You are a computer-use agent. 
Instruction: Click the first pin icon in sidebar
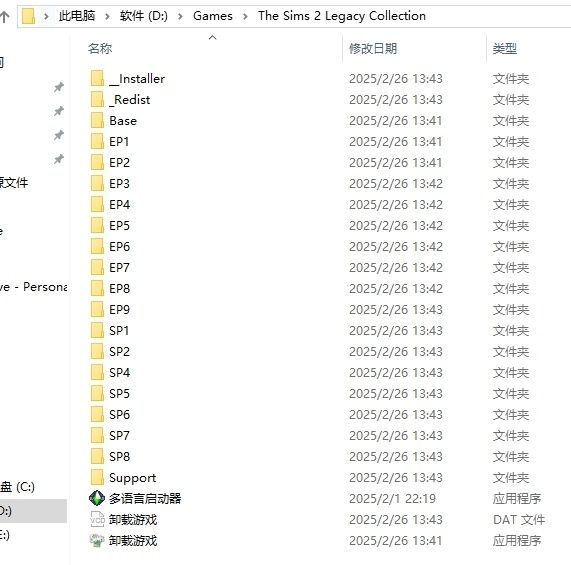(x=59, y=87)
